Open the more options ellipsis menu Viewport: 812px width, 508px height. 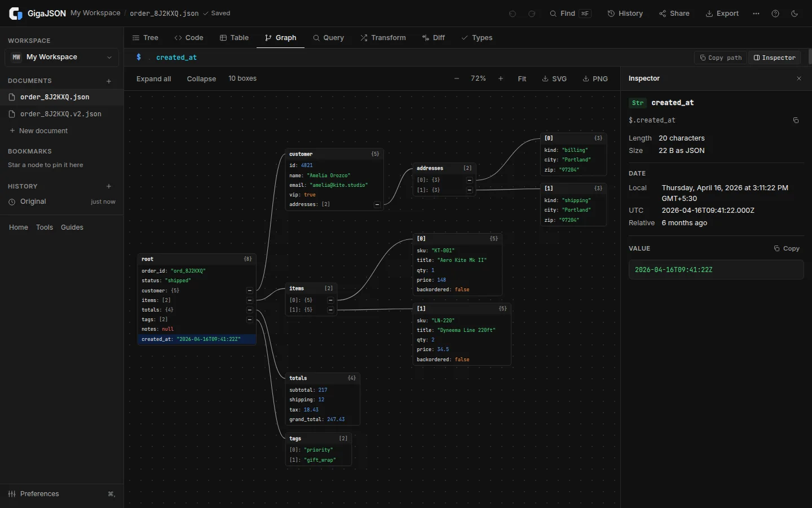[756, 14]
